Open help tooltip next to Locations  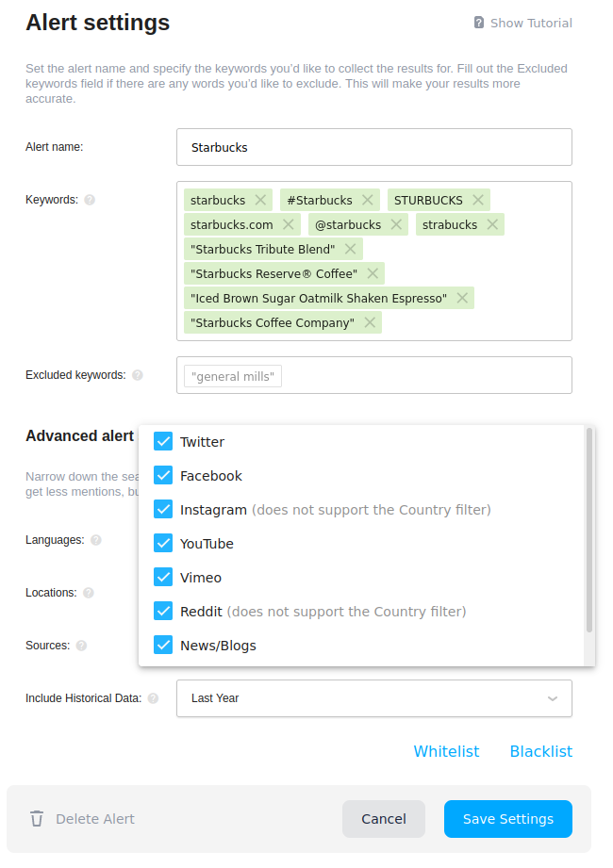click(89, 593)
